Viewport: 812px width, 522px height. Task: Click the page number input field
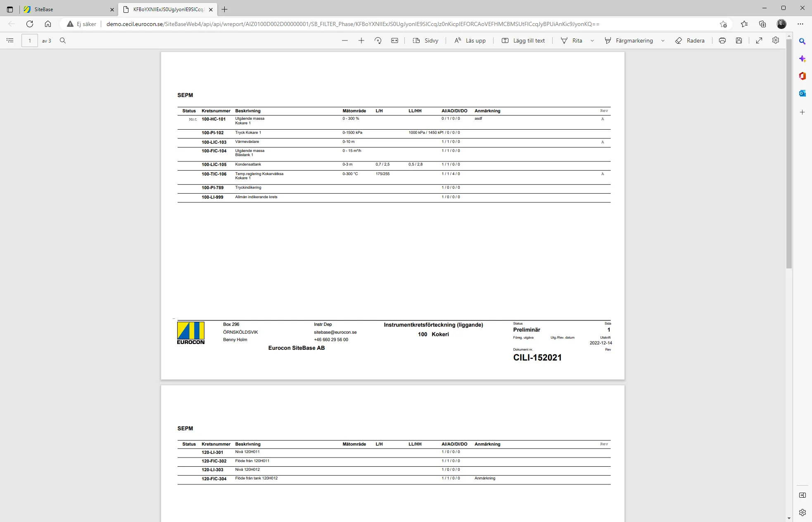click(x=30, y=40)
